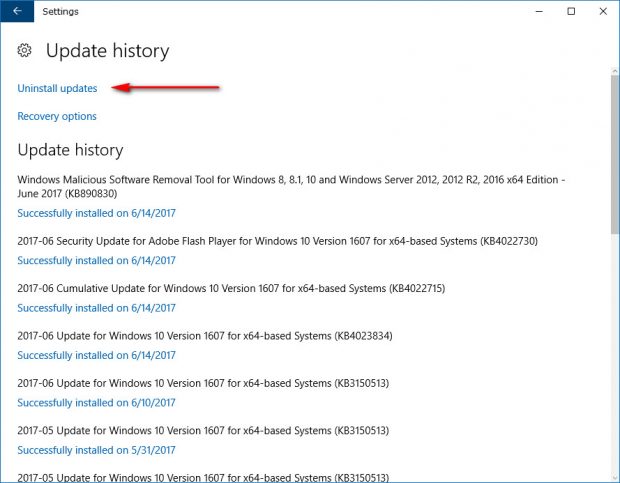Select the 2017-06 Cumulative Update entry
620x483 pixels.
pyautogui.click(x=231, y=289)
